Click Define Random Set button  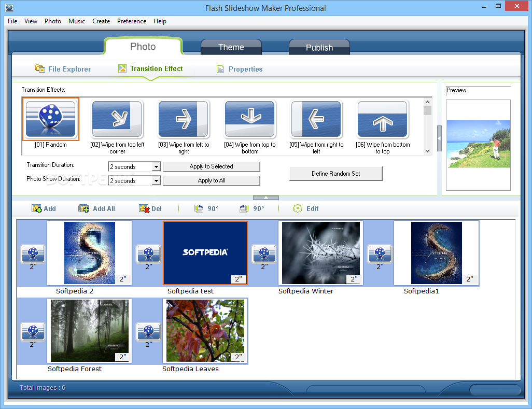(x=336, y=173)
